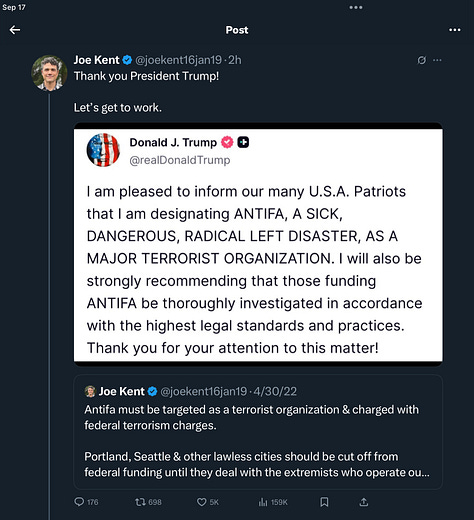474x520 pixels.
Task: Repost this post via retweet icon
Action: click(140, 502)
